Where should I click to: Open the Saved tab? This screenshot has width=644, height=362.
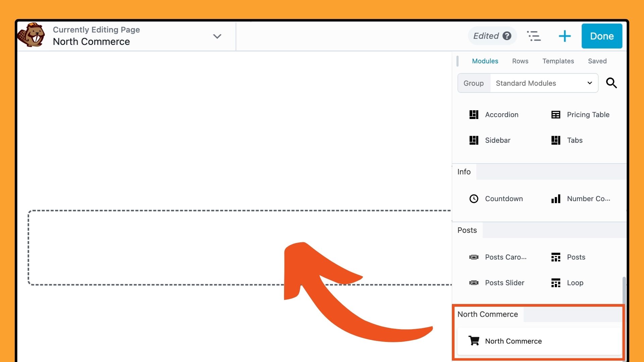[597, 61]
